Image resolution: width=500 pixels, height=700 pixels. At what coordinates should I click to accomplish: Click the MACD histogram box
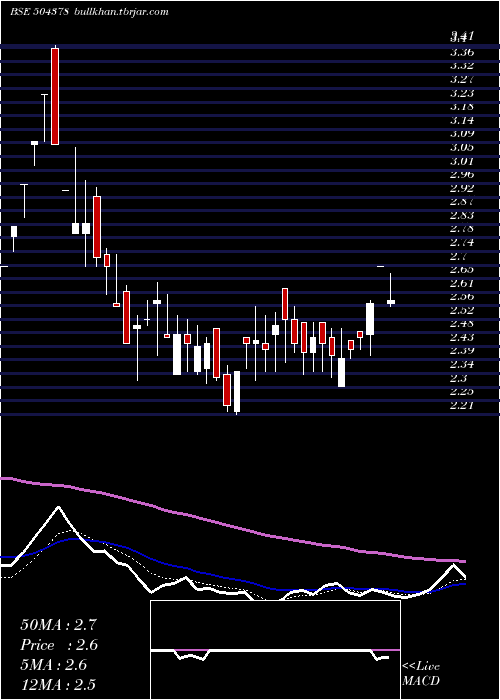[x=275, y=650]
